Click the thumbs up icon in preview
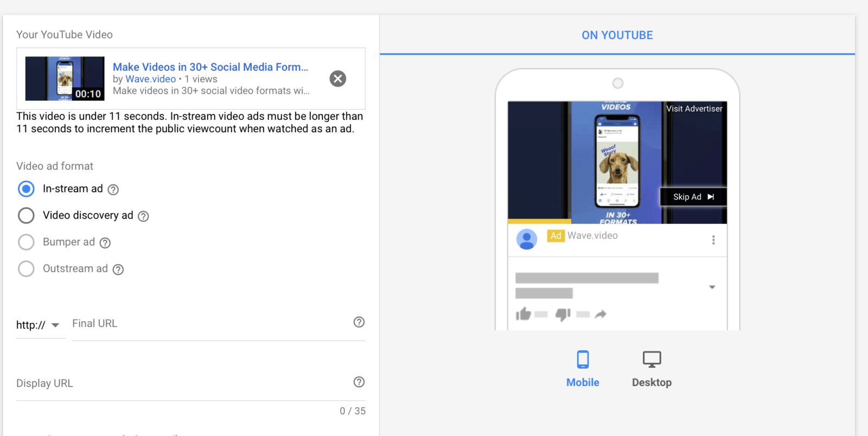This screenshot has height=436, width=868. tap(524, 314)
